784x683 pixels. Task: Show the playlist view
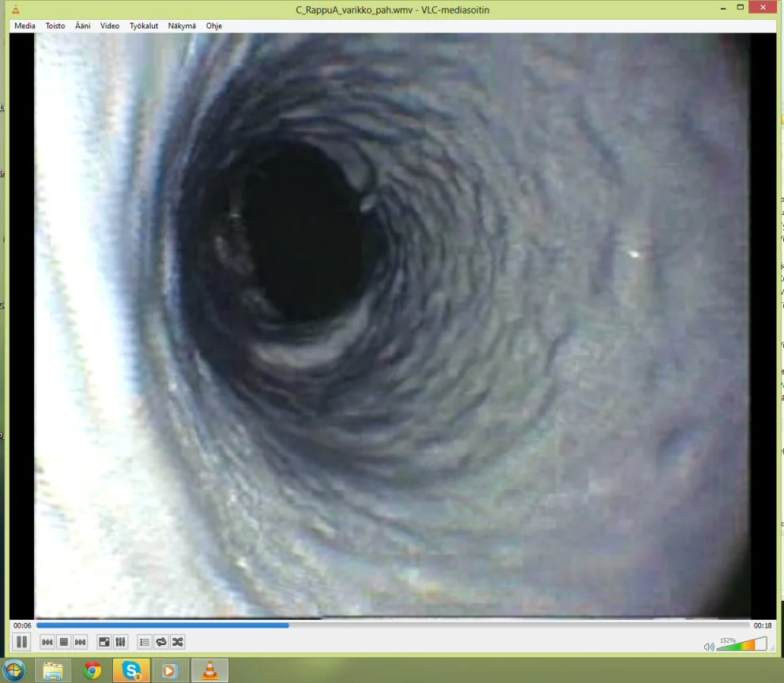coord(145,642)
